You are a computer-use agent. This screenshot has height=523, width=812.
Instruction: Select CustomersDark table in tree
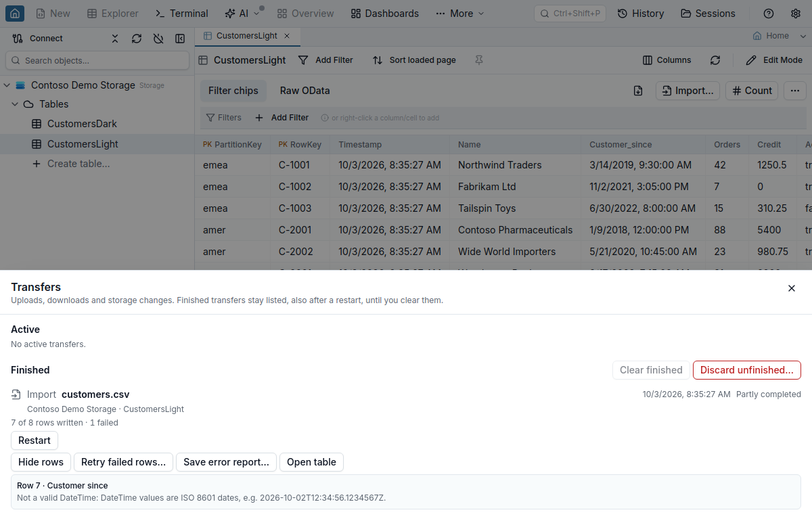point(82,124)
